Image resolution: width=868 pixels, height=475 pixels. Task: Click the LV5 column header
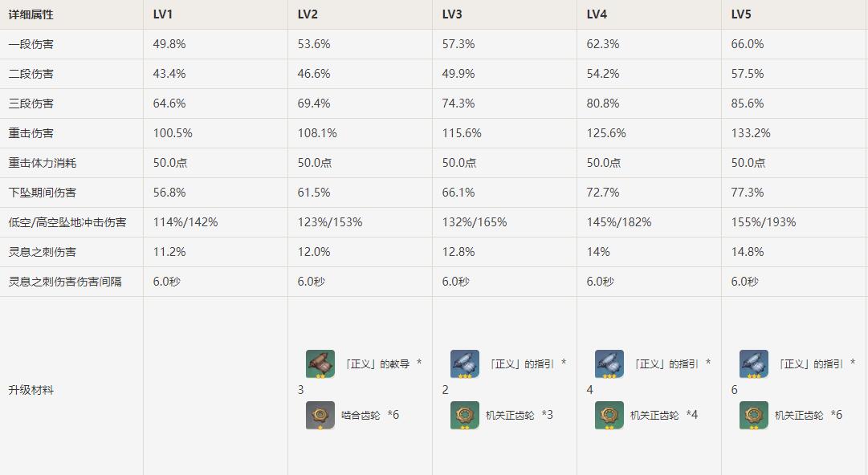point(741,14)
